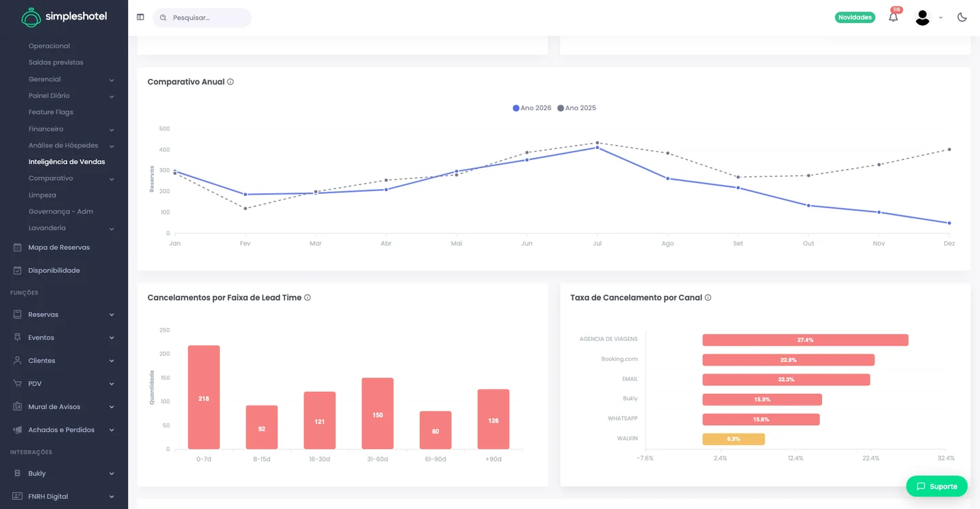Screen dimensions: 980x509
Task: Open Governança - Adm menu item
Action: point(61,212)
